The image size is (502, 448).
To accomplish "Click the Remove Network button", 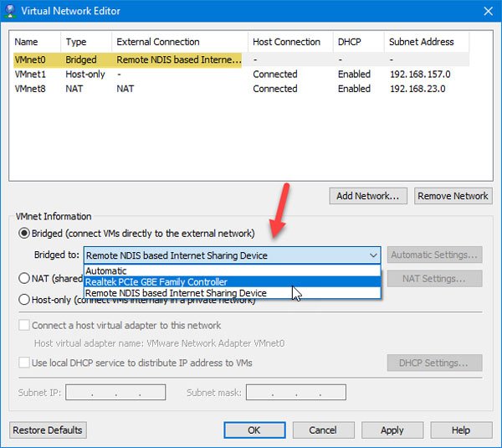I will click(x=453, y=196).
